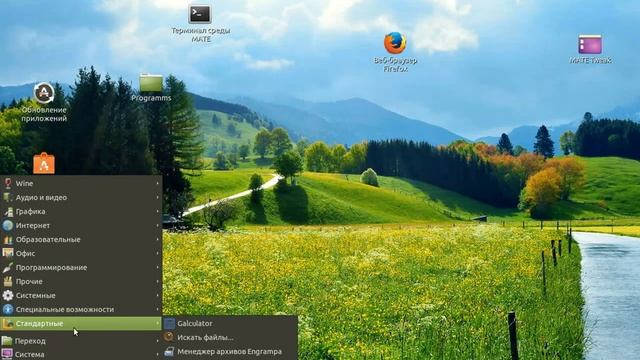Click the Engrampa archive manager icon
This screenshot has height=360, width=640.
click(169, 351)
